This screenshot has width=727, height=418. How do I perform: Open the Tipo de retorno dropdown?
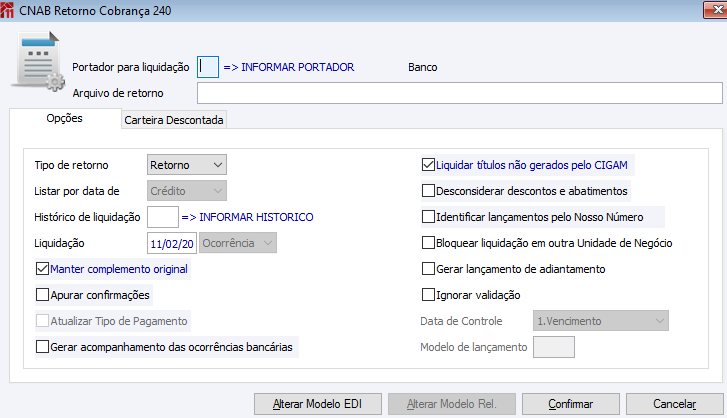pos(187,164)
